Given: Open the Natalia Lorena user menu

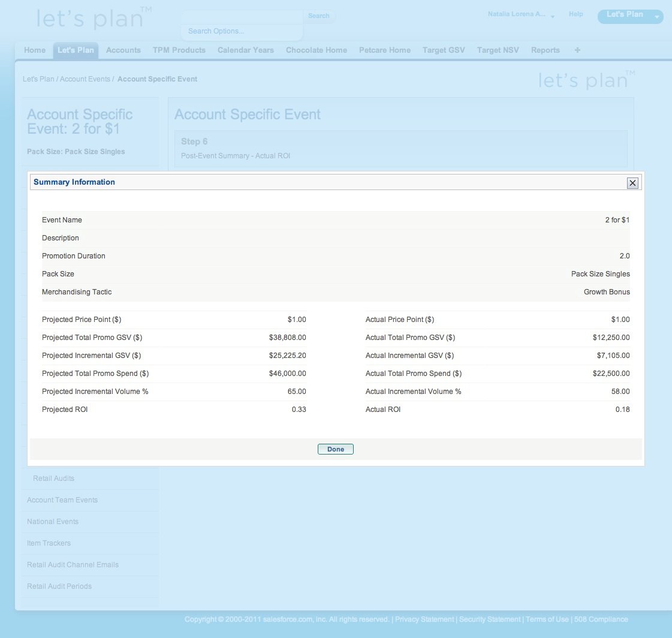Looking at the screenshot, I should [x=520, y=14].
